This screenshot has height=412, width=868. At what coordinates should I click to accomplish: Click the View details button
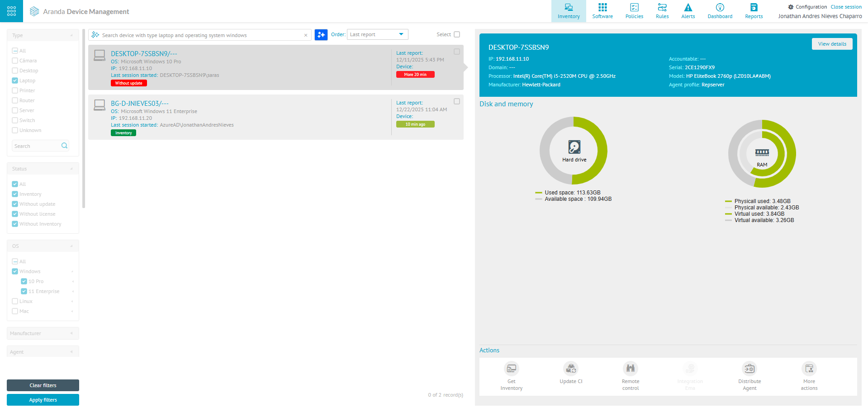(832, 44)
